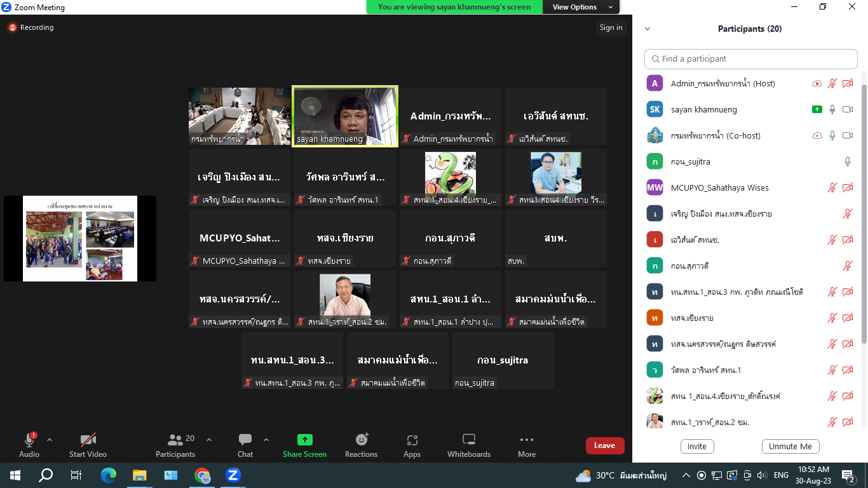Click the Leave meeting button
Viewport: 868px width, 488px height.
tap(604, 445)
